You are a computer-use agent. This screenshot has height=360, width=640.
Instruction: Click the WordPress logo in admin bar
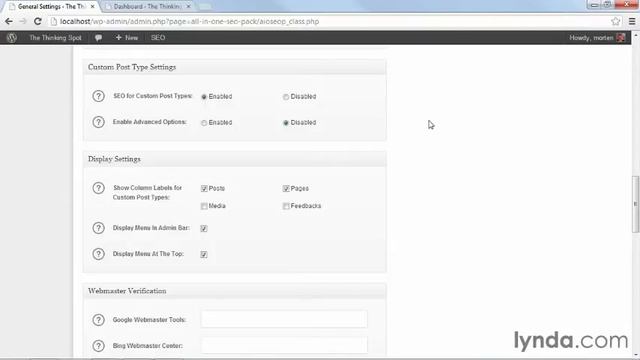point(11,38)
